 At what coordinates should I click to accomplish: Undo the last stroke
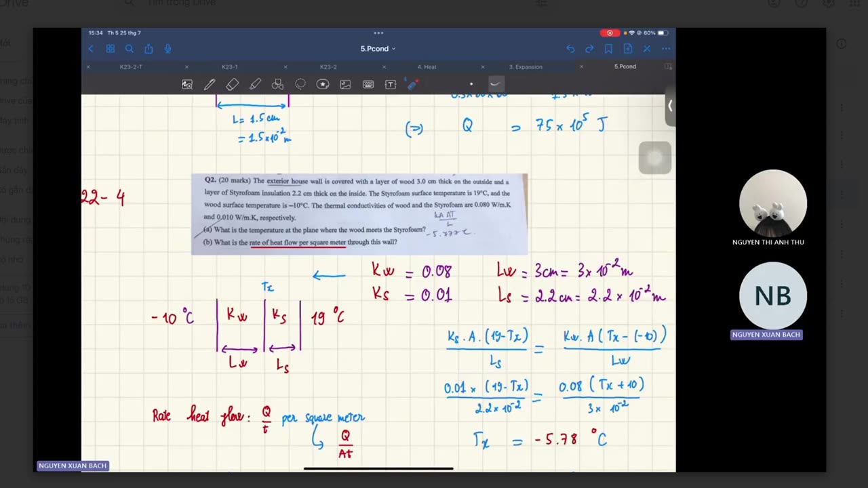click(x=570, y=49)
